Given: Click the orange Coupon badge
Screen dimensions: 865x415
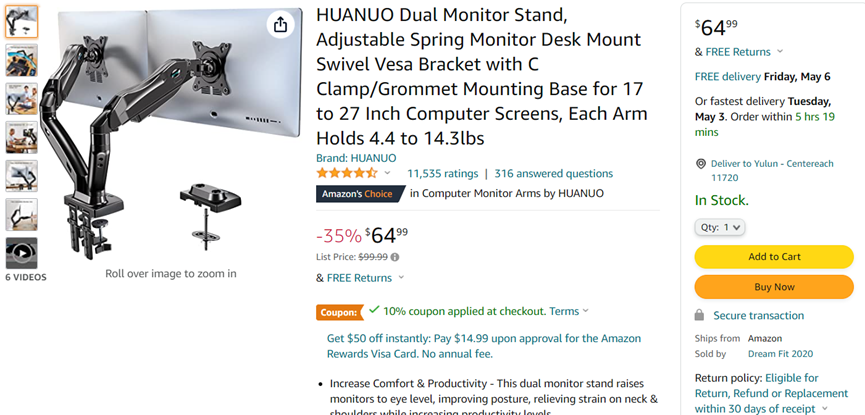Looking at the screenshot, I should (x=338, y=311).
